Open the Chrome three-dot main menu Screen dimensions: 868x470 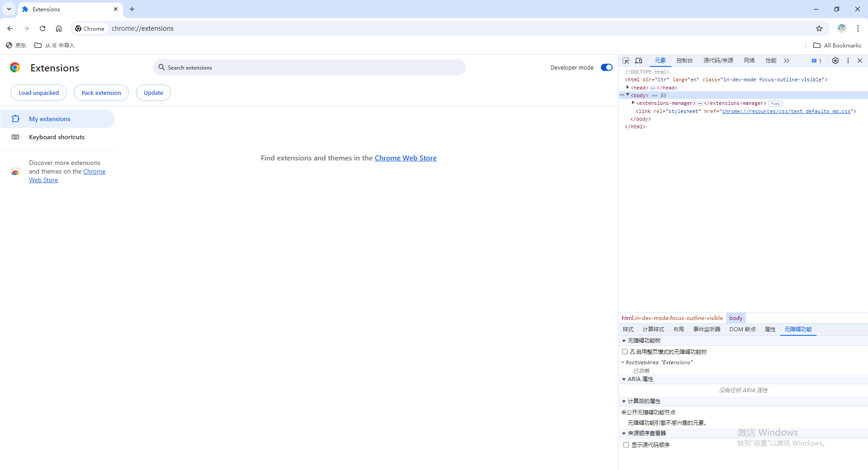point(858,28)
